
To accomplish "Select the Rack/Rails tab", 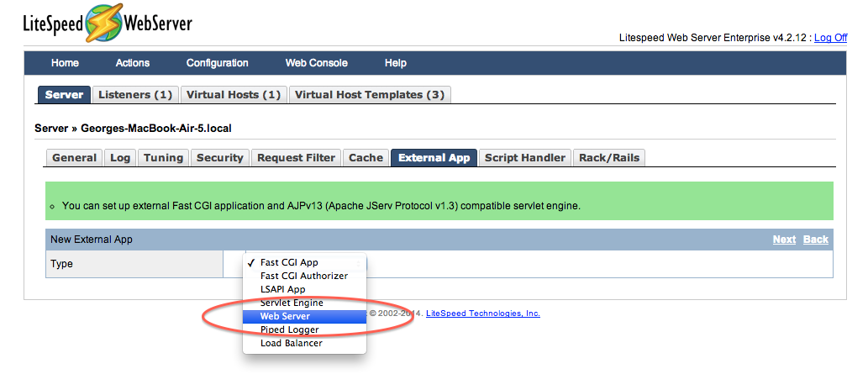I will tap(609, 158).
